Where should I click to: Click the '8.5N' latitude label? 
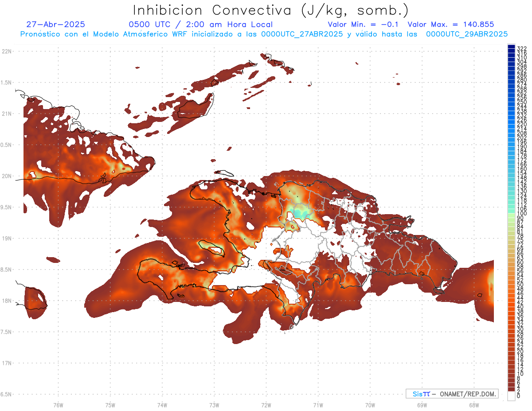[x=7, y=270]
